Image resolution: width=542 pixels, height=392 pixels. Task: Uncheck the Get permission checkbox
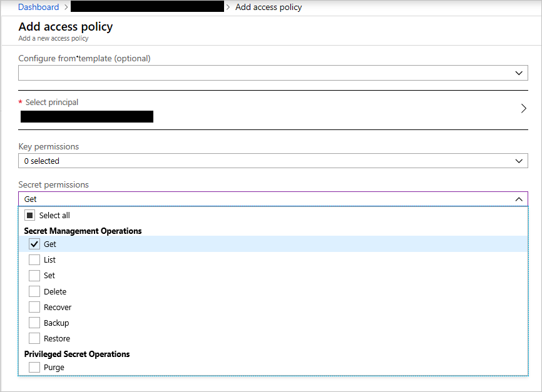coord(34,244)
